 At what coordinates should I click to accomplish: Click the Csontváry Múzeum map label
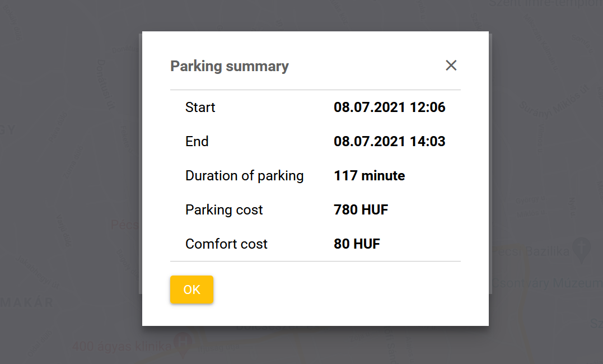[546, 283]
